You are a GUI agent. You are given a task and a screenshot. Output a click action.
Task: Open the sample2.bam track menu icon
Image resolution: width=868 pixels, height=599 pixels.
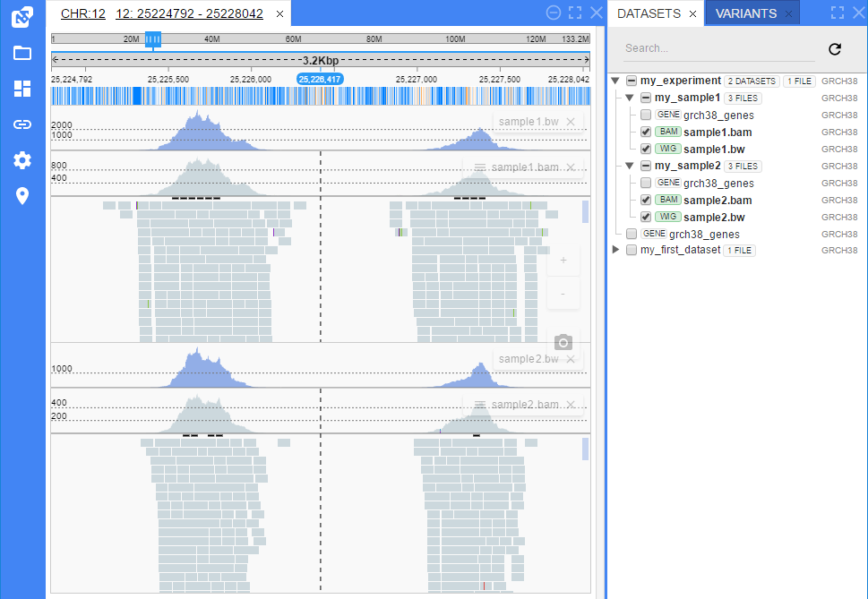coord(480,405)
